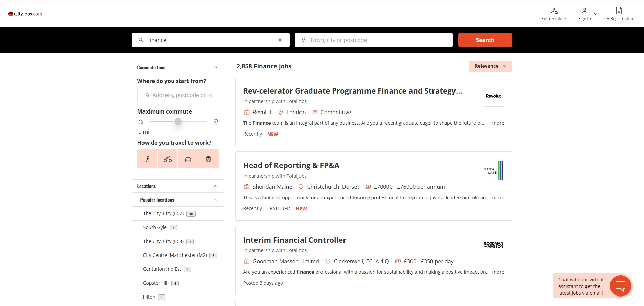Click the location pin next to London

280,112
